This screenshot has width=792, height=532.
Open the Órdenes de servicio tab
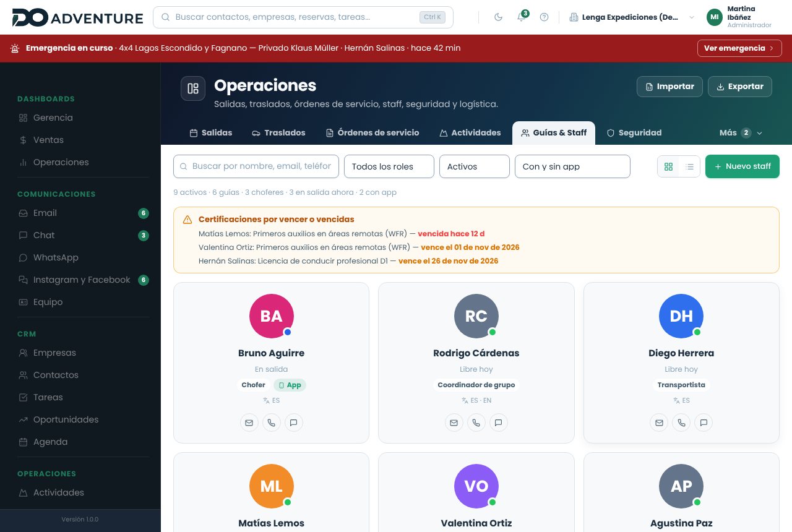coord(372,133)
